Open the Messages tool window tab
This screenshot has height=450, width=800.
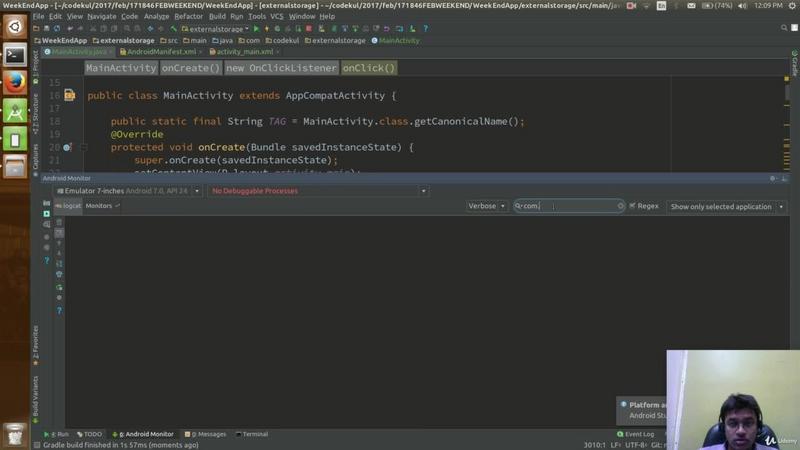205,434
